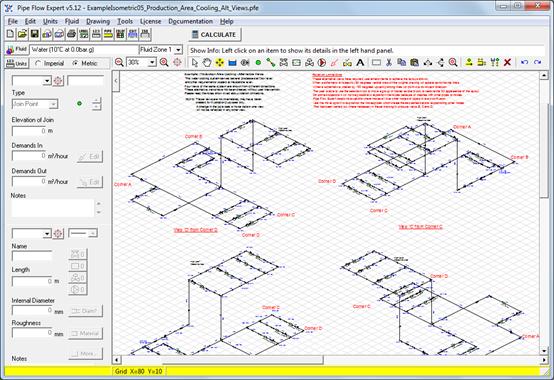Collapse the left panel with arrow toggle

click(116, 81)
